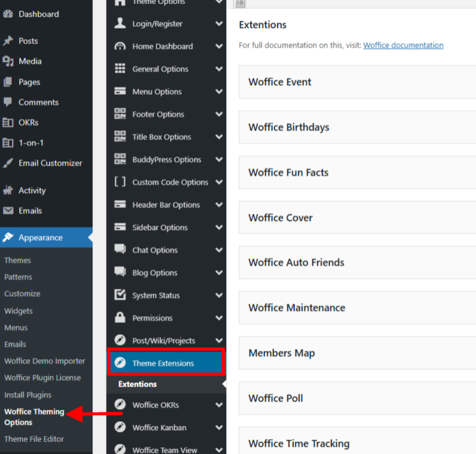Click the Footer Options QR icon

tap(120, 114)
